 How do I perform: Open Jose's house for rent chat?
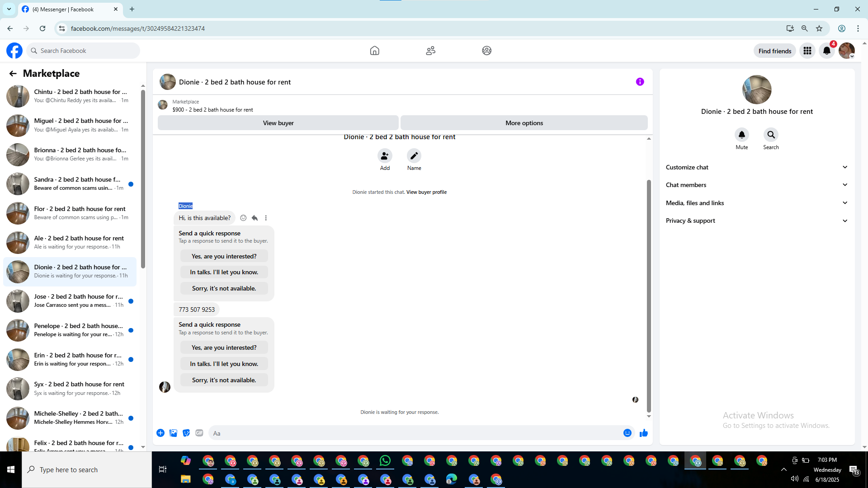(70, 301)
